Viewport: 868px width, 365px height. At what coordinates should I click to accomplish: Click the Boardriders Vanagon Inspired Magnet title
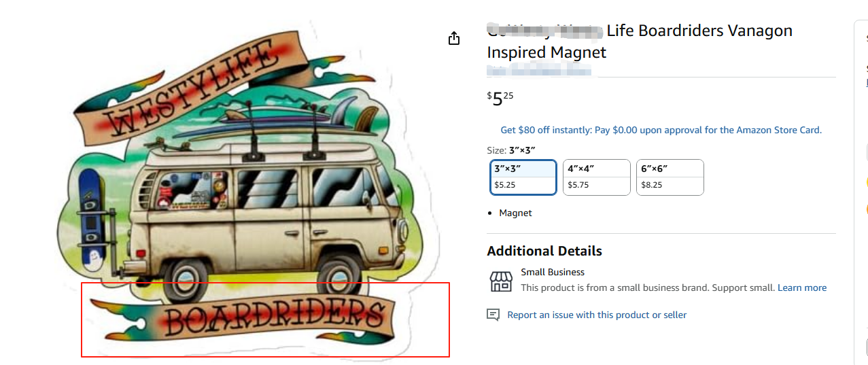coord(640,41)
